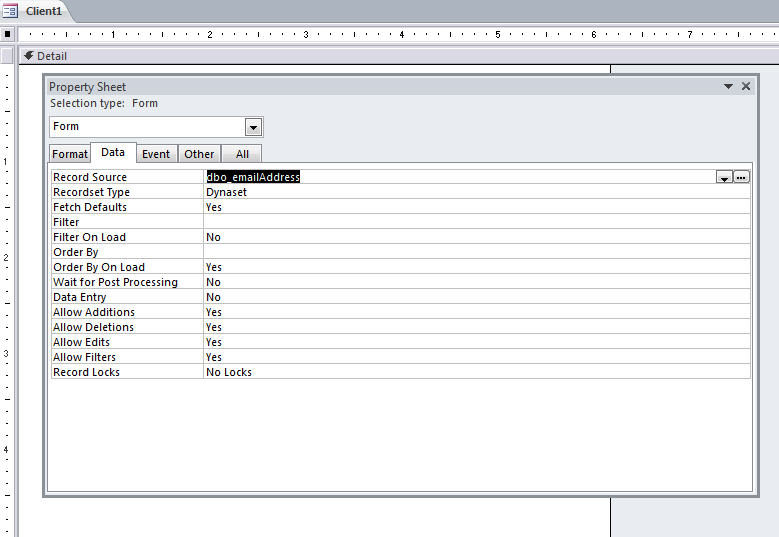779x537 pixels.
Task: Click the Fetch Defaults value Yes
Action: [476, 207]
